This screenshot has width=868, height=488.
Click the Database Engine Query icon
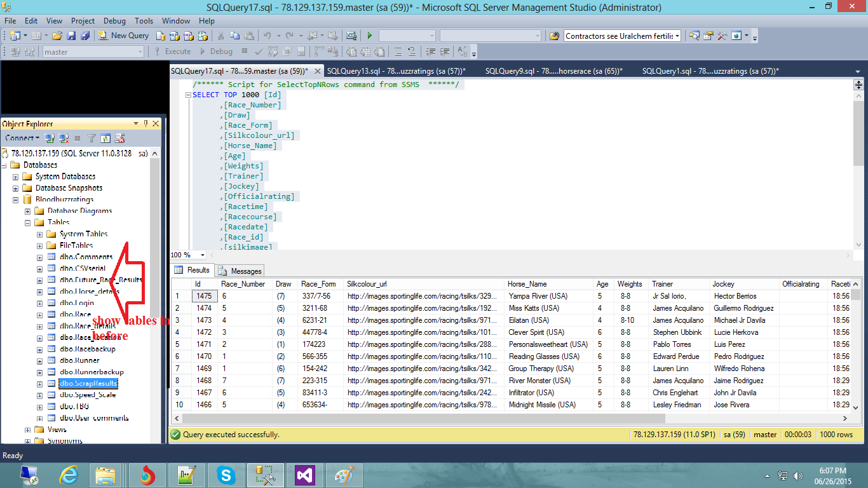point(161,36)
